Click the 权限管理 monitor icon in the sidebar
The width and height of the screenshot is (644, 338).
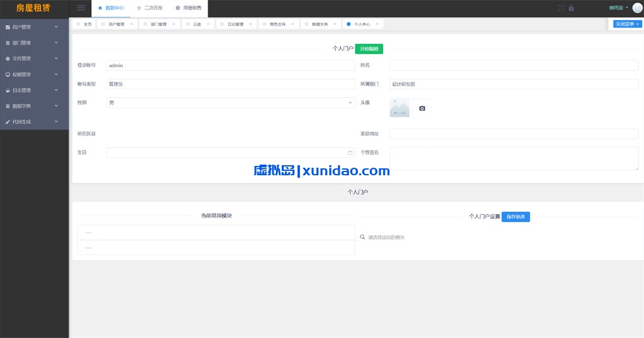click(8, 75)
